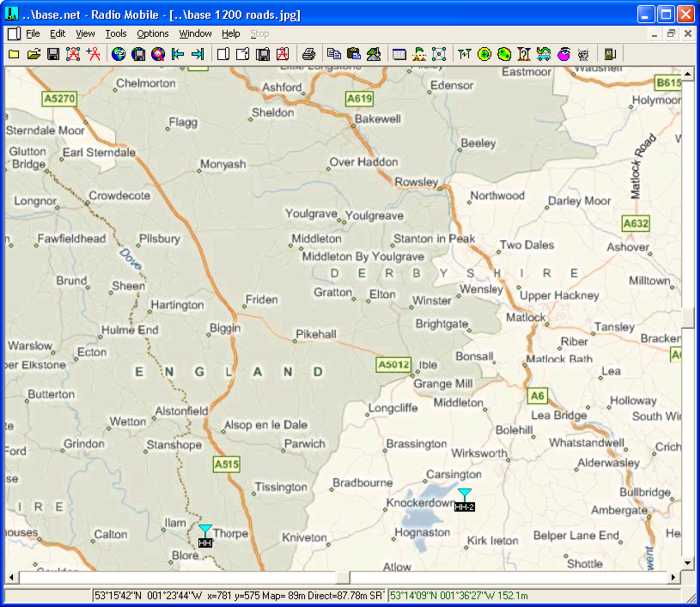Click the Paste clipboard icon
This screenshot has height=607, width=700.
pyautogui.click(x=354, y=54)
